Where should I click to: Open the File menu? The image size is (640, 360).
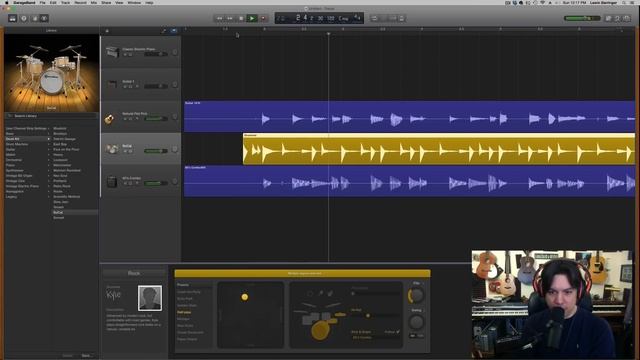pyautogui.click(x=42, y=2)
